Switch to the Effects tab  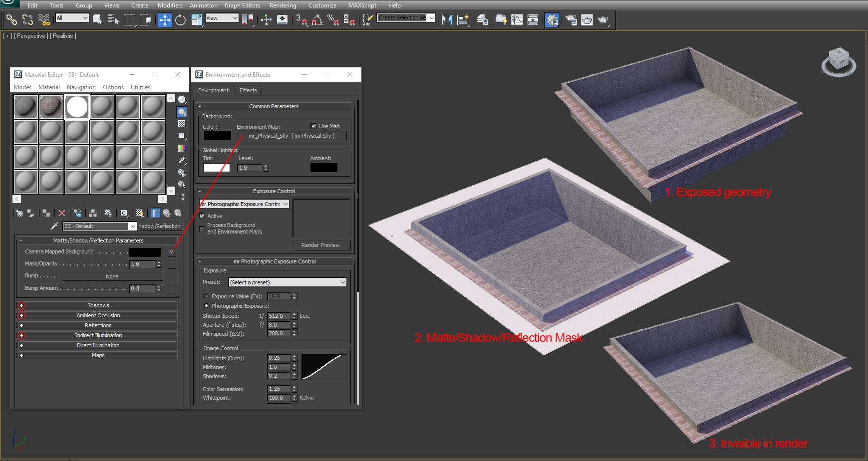tap(248, 90)
